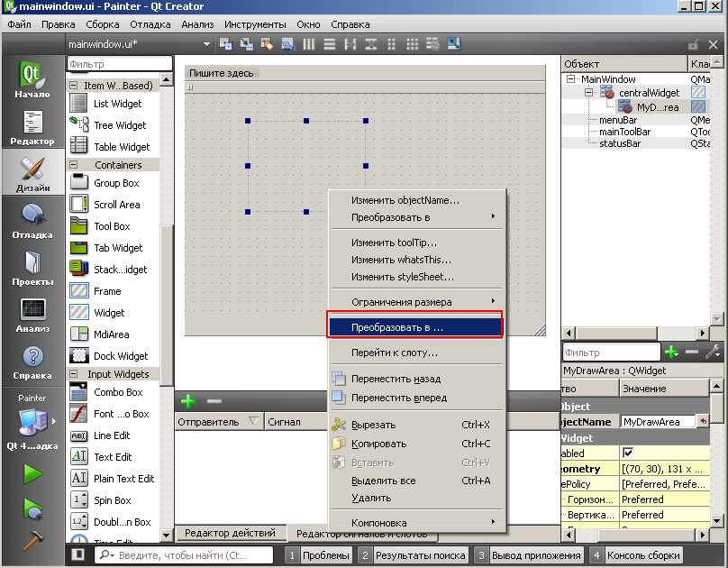This screenshot has width=728, height=568.
Task: Select the Edit Widgets mode icon
Action: [x=225, y=44]
